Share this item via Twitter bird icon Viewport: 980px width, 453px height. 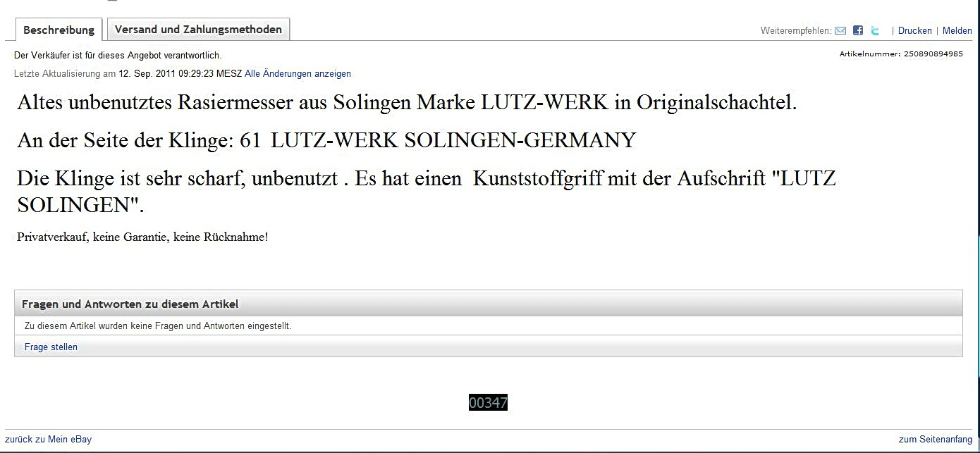(x=875, y=31)
